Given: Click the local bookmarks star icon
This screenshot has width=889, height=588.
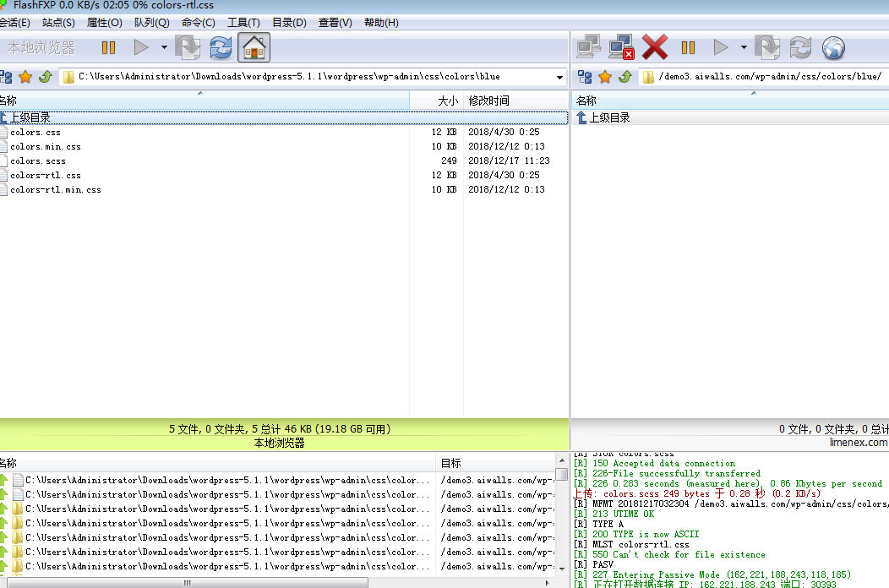Looking at the screenshot, I should coord(25,77).
